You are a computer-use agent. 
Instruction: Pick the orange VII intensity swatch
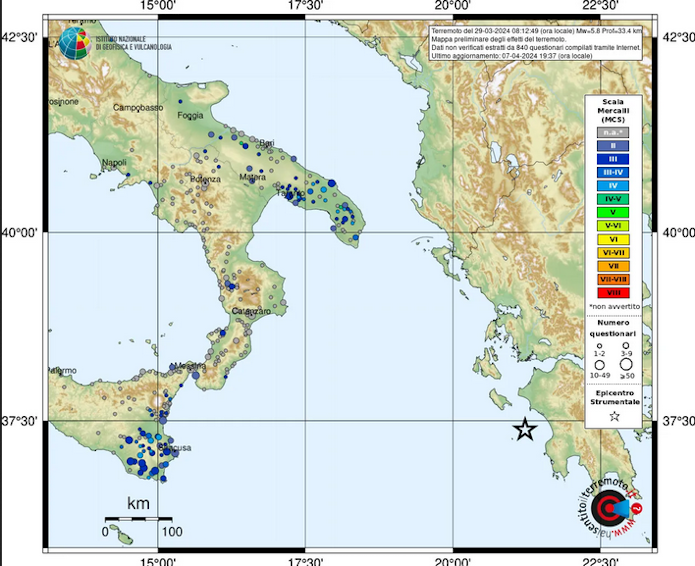point(614,265)
